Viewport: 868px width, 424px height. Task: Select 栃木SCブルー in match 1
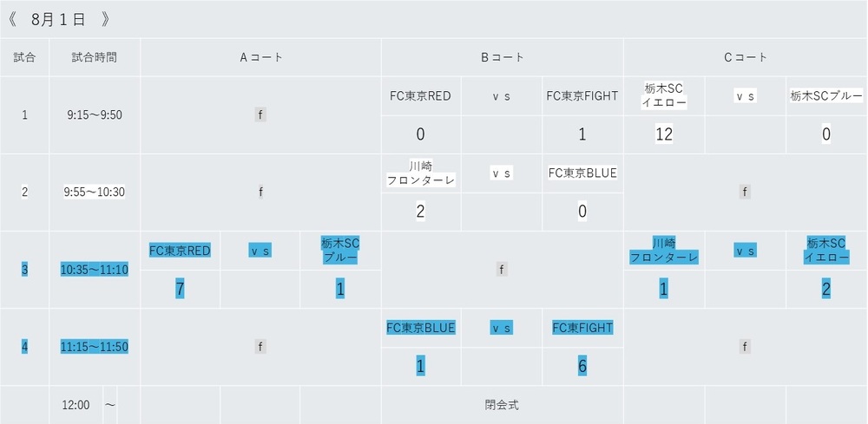(x=826, y=96)
